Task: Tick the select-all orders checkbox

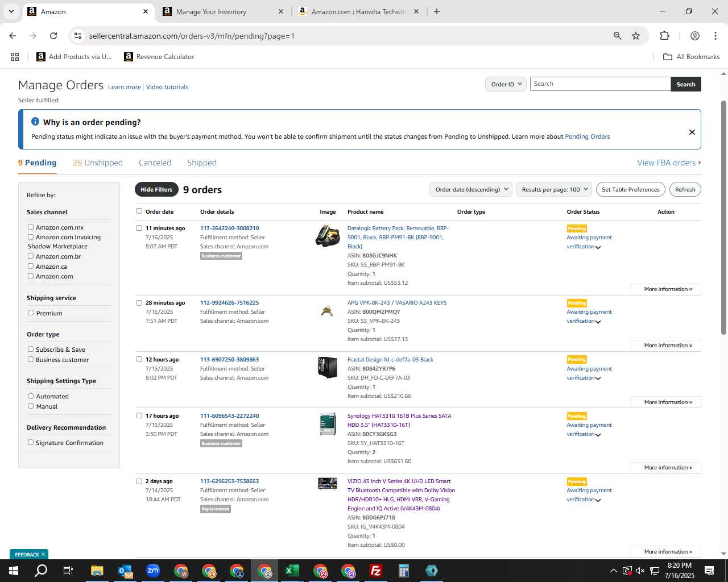Action: coord(139,211)
